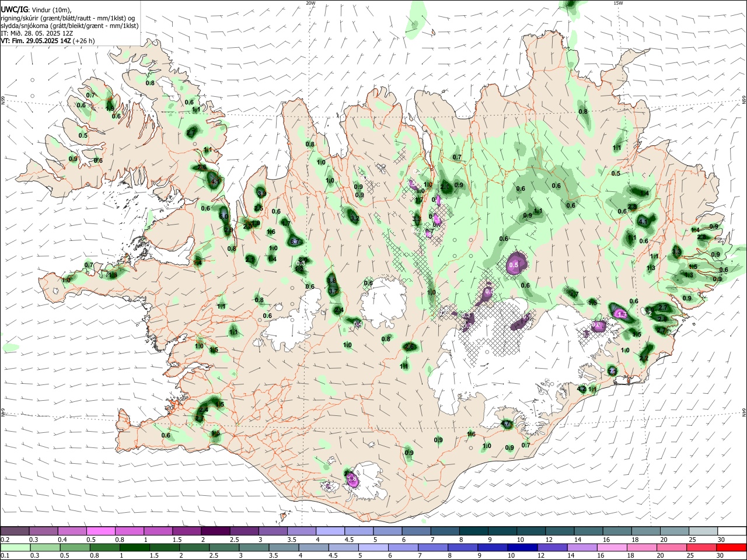Click the 2.0 precipitation value on the map

coord(247,225)
